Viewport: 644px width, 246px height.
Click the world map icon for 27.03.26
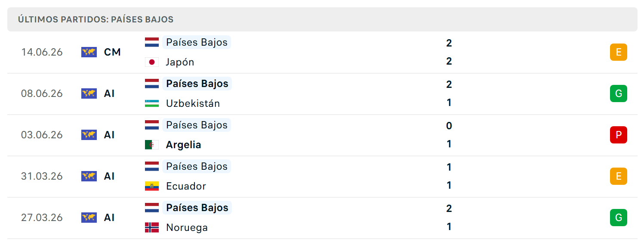tap(89, 218)
